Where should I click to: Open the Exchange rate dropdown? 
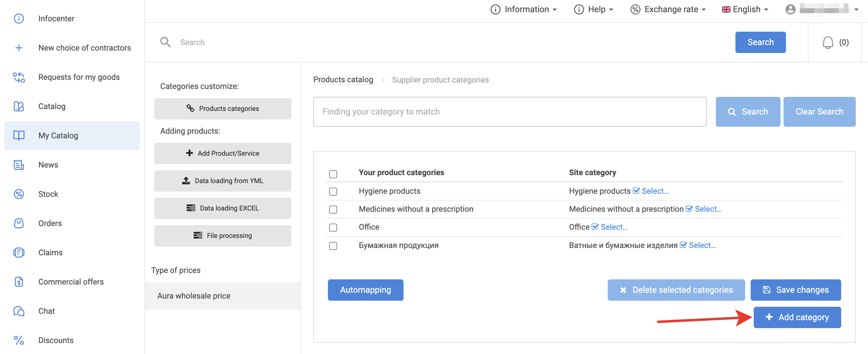[x=668, y=9]
